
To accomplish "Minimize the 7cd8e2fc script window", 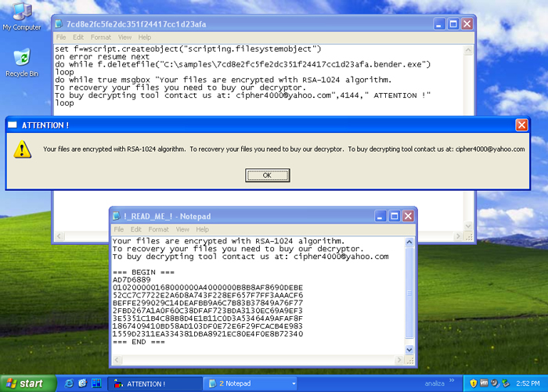I will click(x=439, y=24).
